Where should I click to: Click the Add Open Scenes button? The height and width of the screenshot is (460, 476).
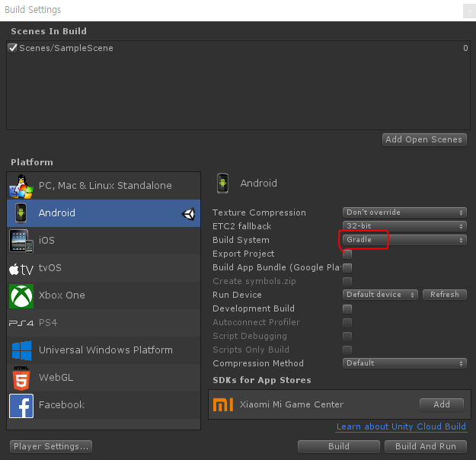(424, 139)
